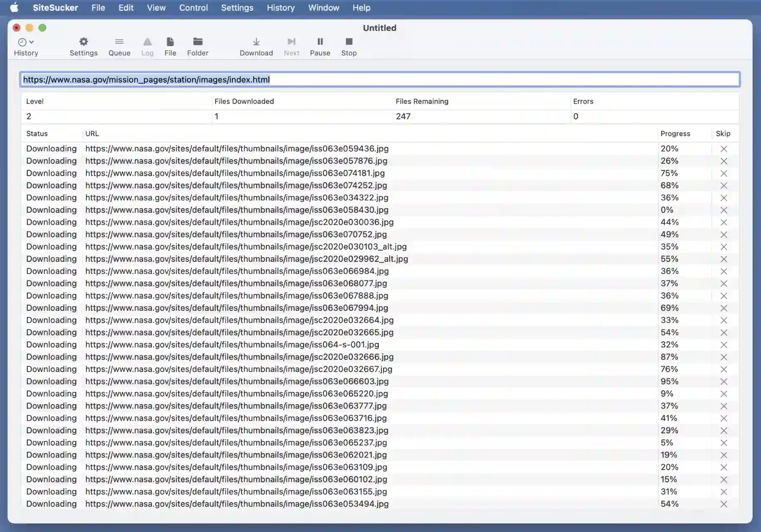Screen dimensions: 761x532
Task: Open the History menu in menu bar
Action: coord(281,7)
